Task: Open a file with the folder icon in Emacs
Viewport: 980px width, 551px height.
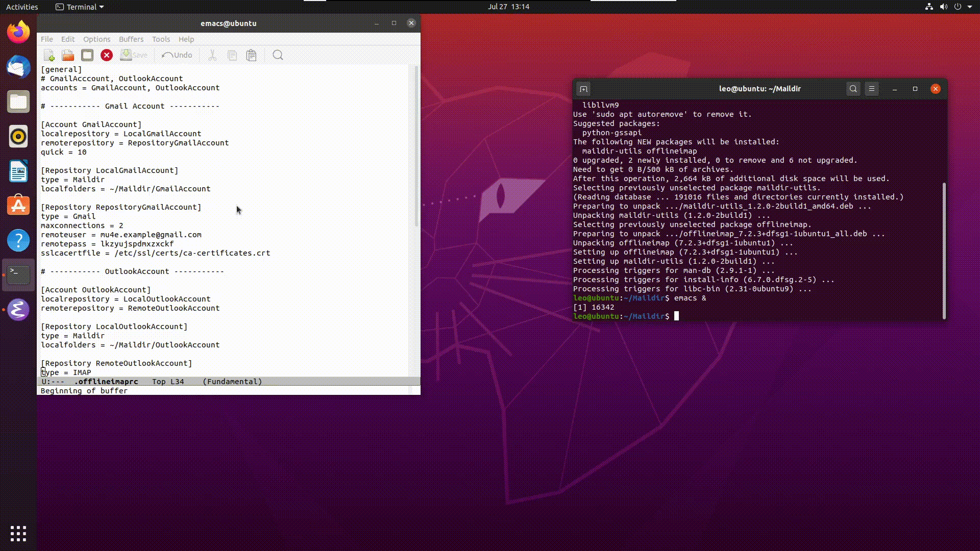Action: 68,55
